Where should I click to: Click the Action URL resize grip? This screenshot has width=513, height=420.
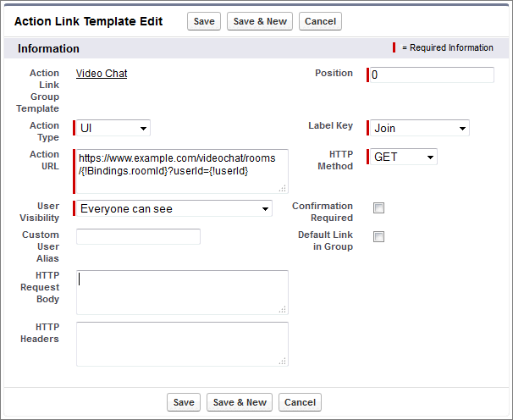(284, 189)
